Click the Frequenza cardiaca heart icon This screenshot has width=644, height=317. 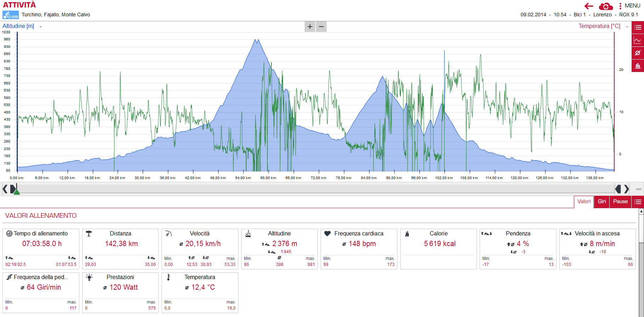[x=327, y=234]
